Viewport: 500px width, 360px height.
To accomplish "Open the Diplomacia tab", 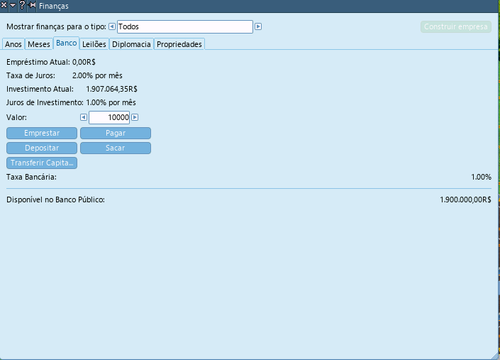I will [x=131, y=44].
